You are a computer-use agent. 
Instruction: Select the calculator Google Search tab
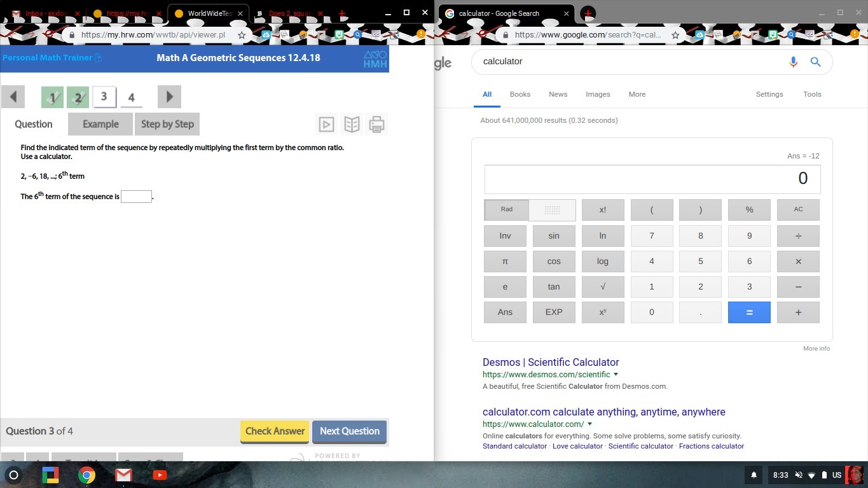click(x=507, y=13)
